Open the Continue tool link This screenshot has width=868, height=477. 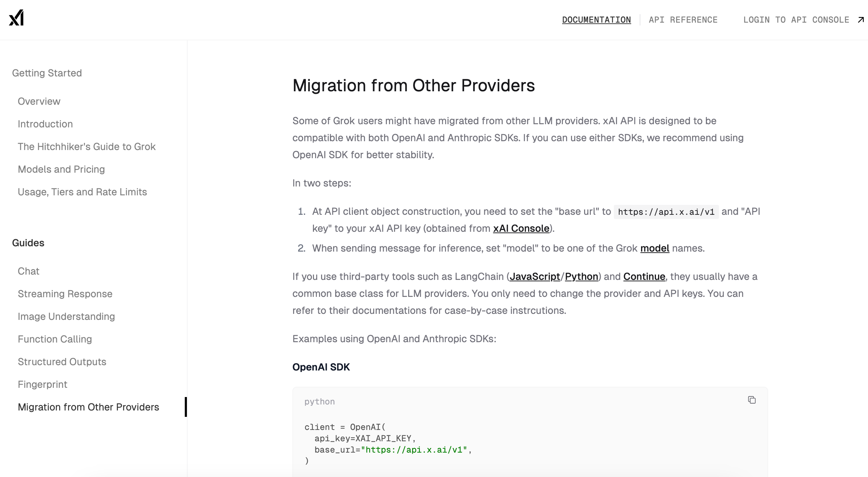(644, 277)
